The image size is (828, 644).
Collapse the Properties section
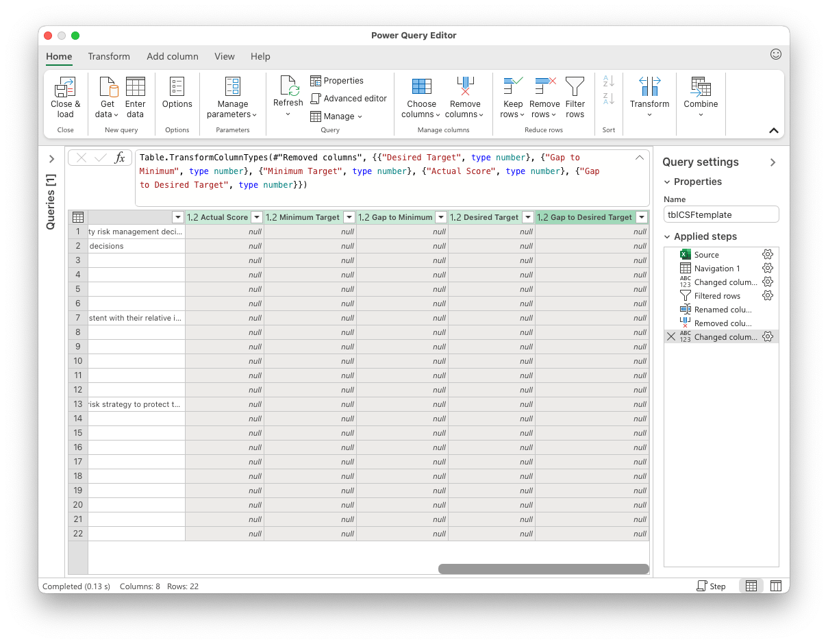[x=668, y=182]
